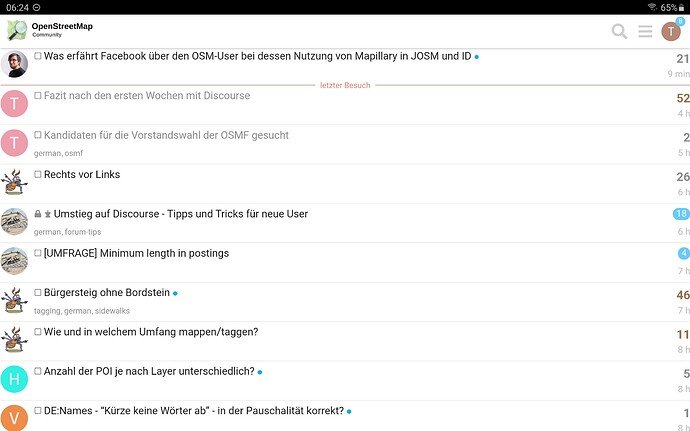
Task: Tick checkbox for DE:Names topic
Action: [x=38, y=410]
